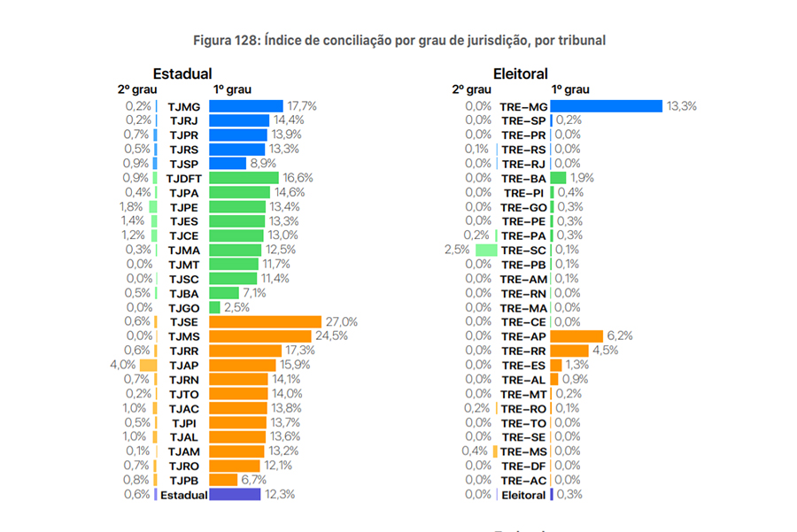Click the TJAP 2º grau 4,0% bar
This screenshot has height=532, width=797.
point(148,365)
